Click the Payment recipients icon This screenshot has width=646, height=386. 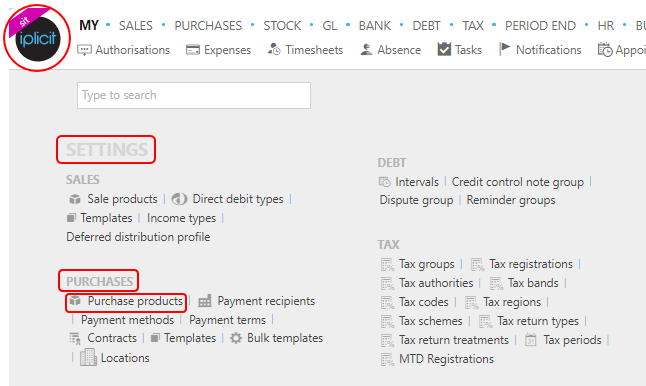[205, 301]
